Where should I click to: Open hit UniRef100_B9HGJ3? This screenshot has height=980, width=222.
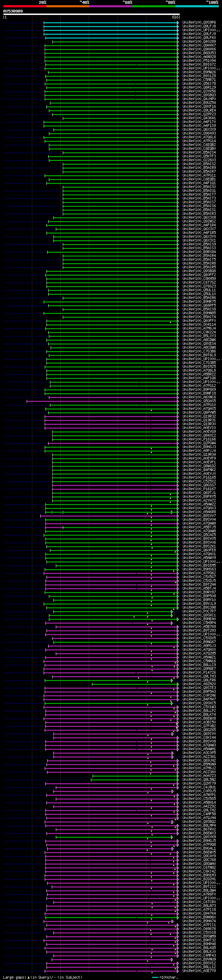coord(199,447)
